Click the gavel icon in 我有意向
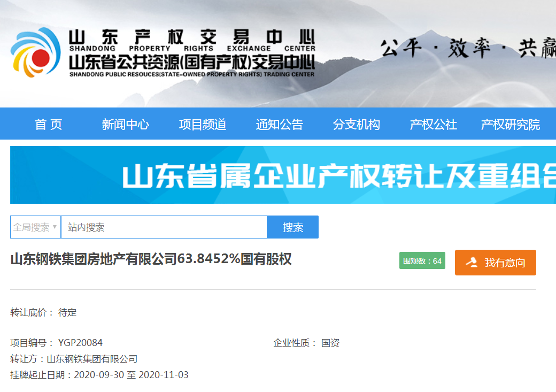The height and width of the screenshot is (392, 556). tap(472, 262)
